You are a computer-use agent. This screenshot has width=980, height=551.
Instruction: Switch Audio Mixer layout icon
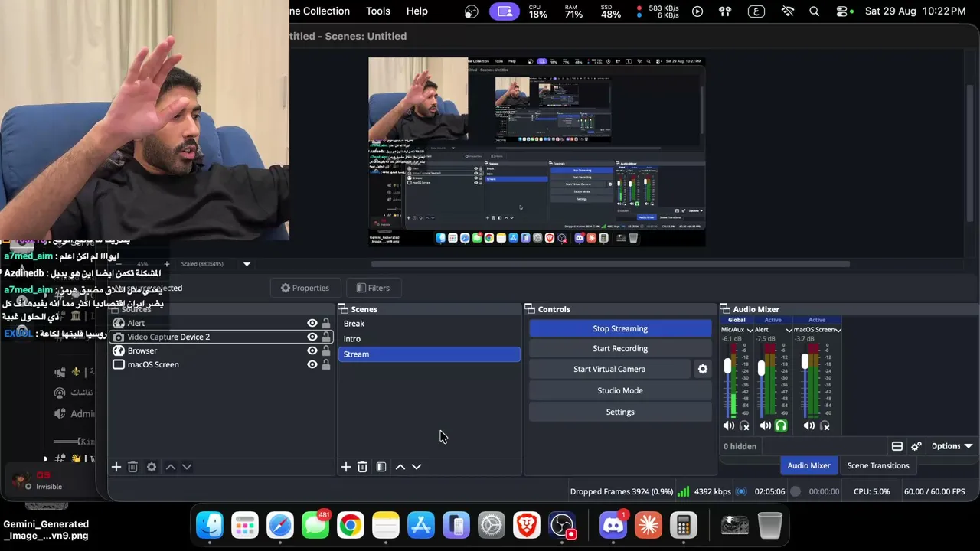(x=897, y=446)
